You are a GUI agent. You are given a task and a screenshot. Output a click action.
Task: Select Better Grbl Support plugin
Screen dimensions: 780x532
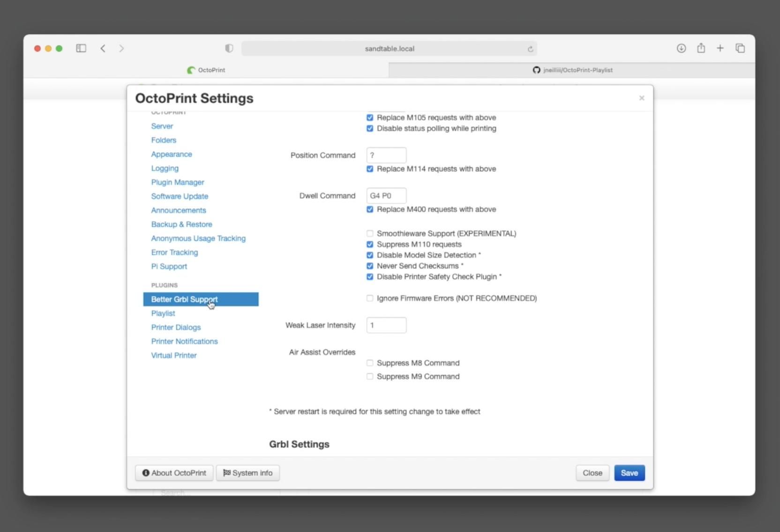point(201,299)
